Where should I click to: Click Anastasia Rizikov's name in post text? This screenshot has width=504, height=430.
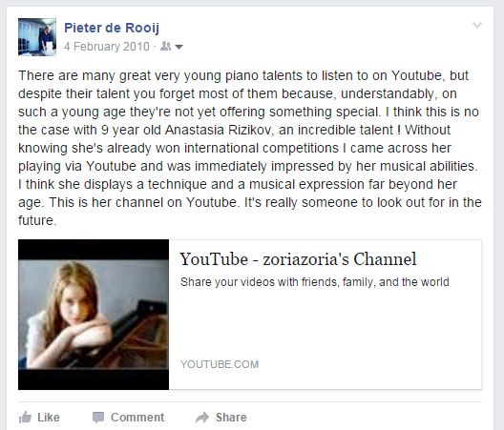coord(218,130)
